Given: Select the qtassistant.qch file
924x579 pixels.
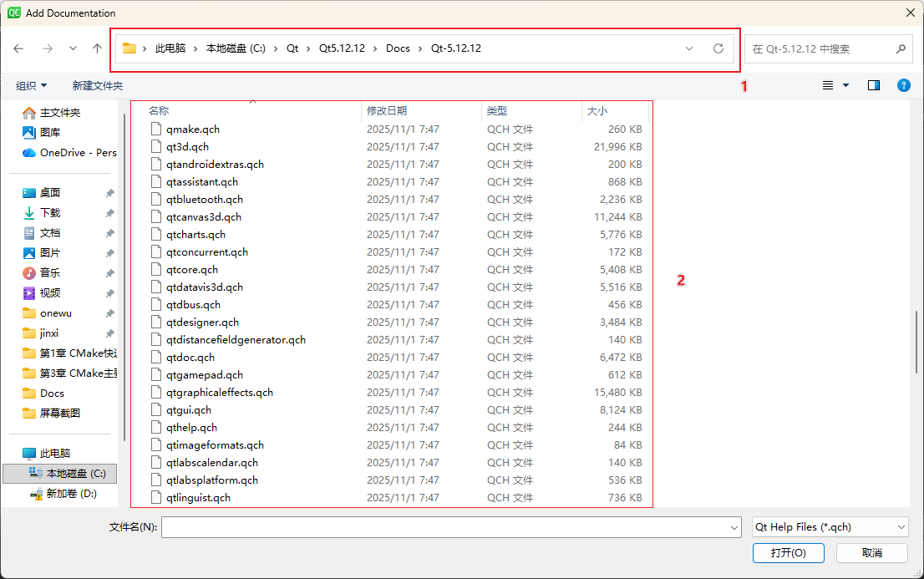Looking at the screenshot, I should [x=202, y=182].
